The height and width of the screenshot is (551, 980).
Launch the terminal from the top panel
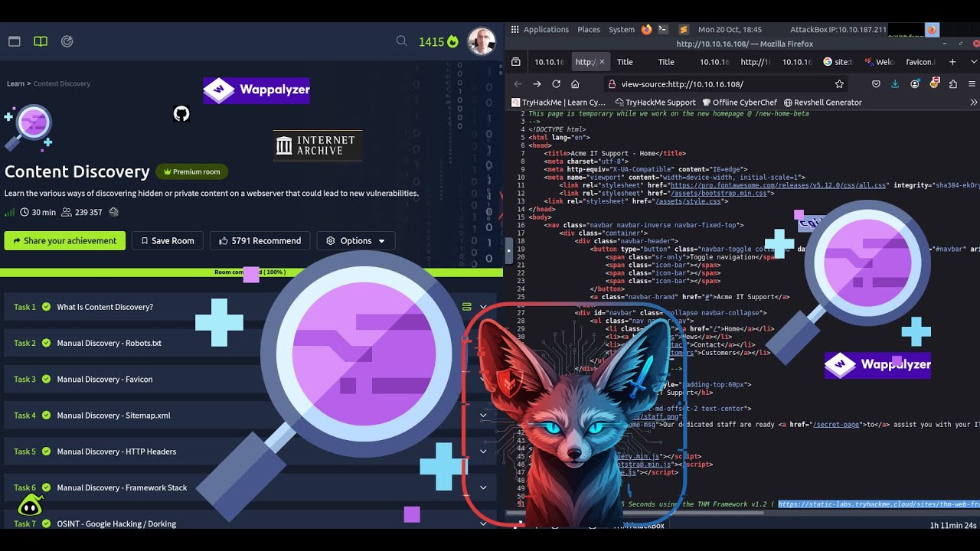click(x=663, y=29)
